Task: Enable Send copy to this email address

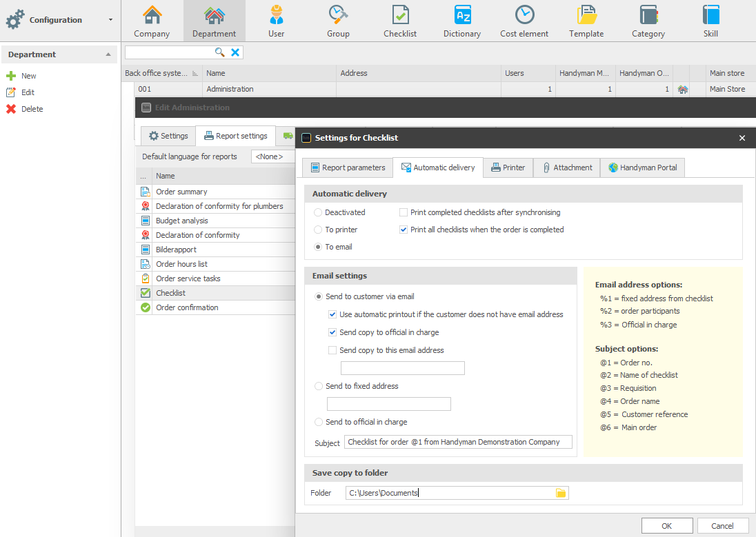Action: pos(332,350)
